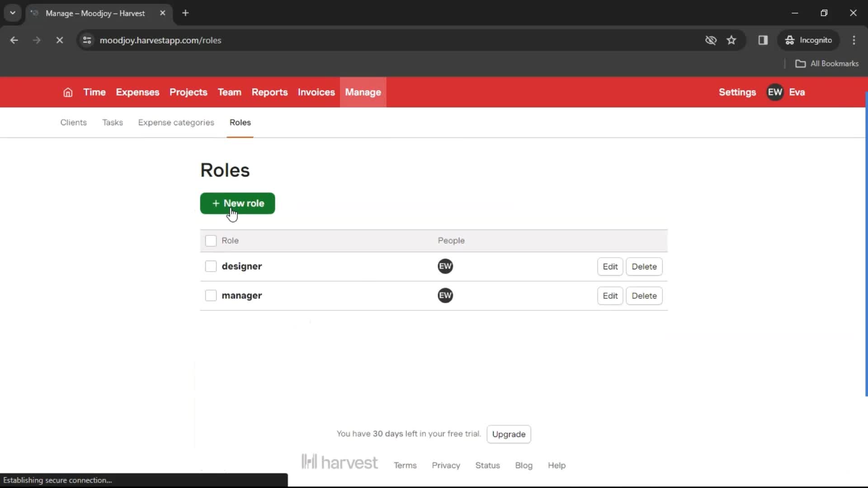Click the EW user avatar icon
868x488 pixels.
click(775, 92)
